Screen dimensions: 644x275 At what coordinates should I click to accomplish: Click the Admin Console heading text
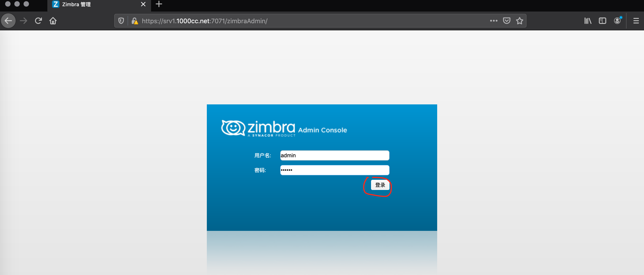click(322, 130)
